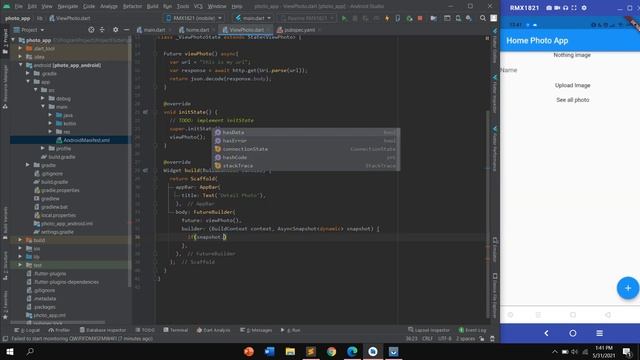This screenshot has width=640, height=360.
Task: Open the Tools menu
Action: 183,7
